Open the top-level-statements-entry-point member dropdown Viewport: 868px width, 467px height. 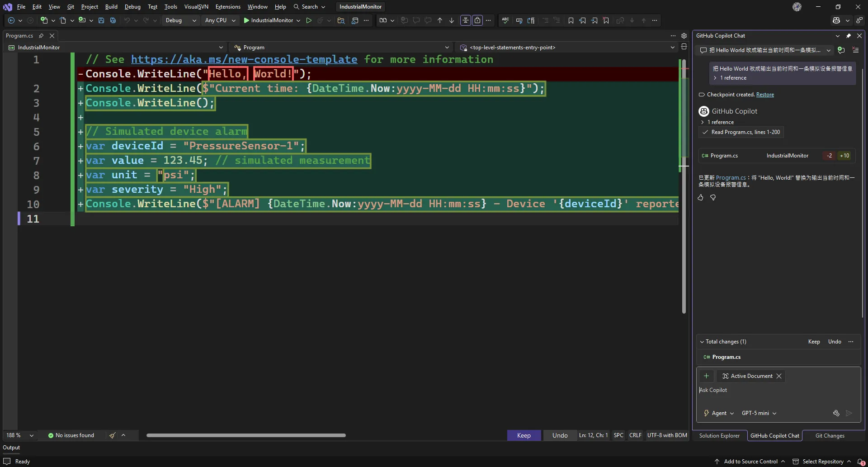(x=566, y=48)
